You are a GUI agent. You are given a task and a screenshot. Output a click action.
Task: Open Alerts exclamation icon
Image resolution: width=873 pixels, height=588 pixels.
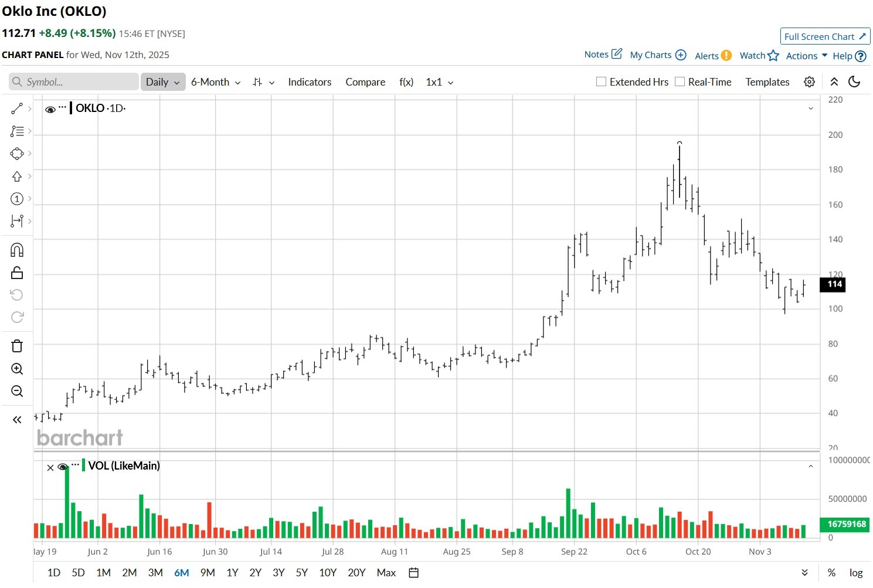[726, 55]
